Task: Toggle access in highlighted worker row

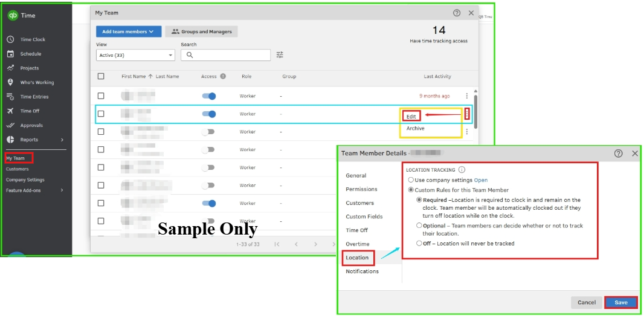Action: tap(209, 114)
